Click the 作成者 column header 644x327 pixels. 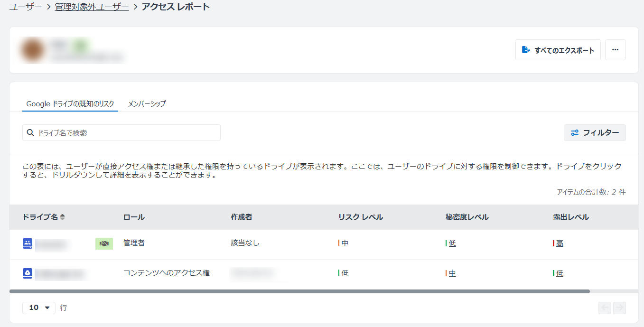pyautogui.click(x=241, y=217)
